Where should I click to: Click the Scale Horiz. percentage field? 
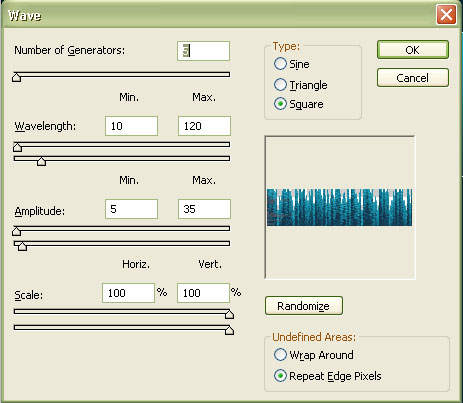coord(128,293)
